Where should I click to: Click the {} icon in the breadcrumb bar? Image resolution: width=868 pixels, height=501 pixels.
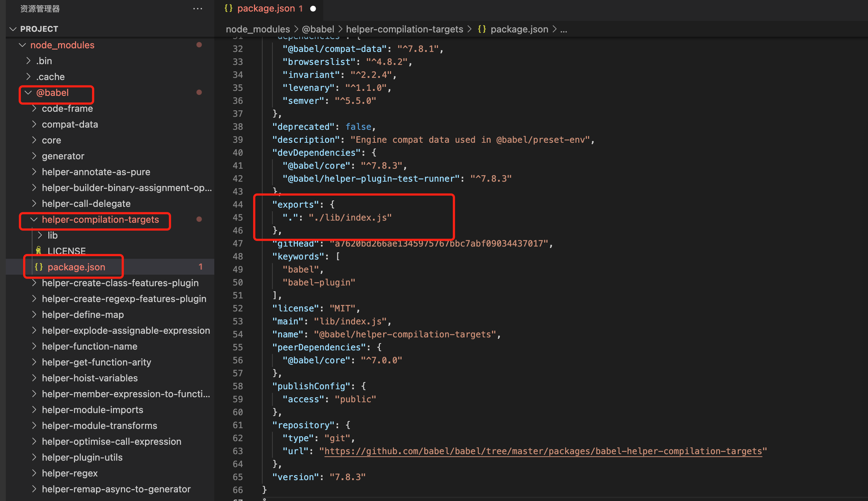[482, 29]
